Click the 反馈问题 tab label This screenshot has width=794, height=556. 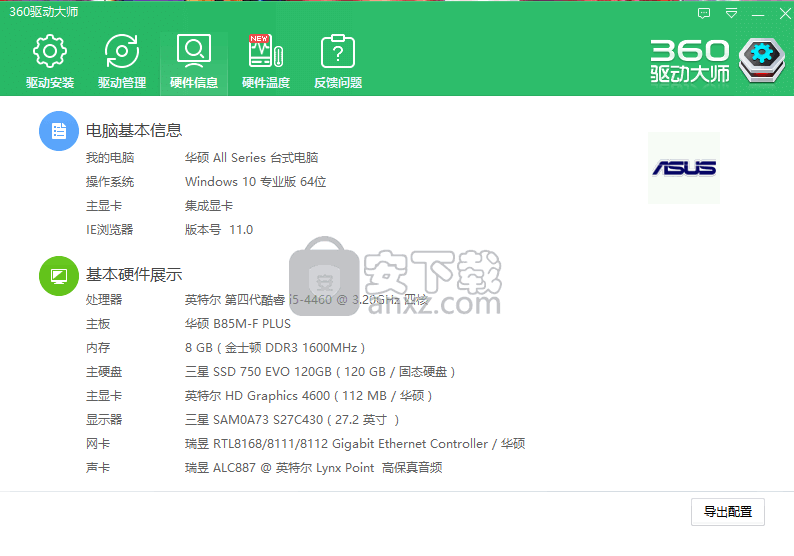point(338,83)
